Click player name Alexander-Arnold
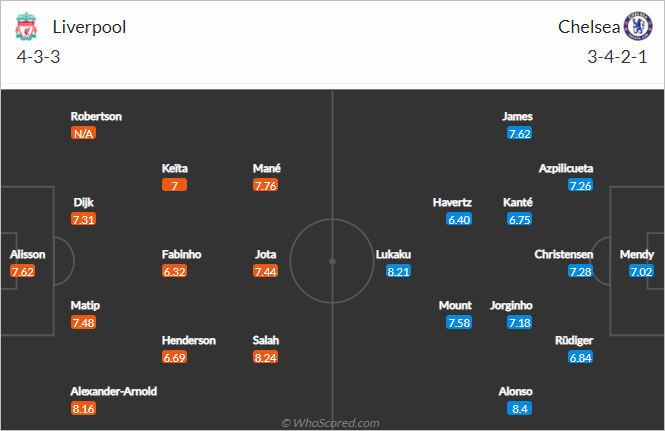665x431 pixels. pyautogui.click(x=114, y=391)
